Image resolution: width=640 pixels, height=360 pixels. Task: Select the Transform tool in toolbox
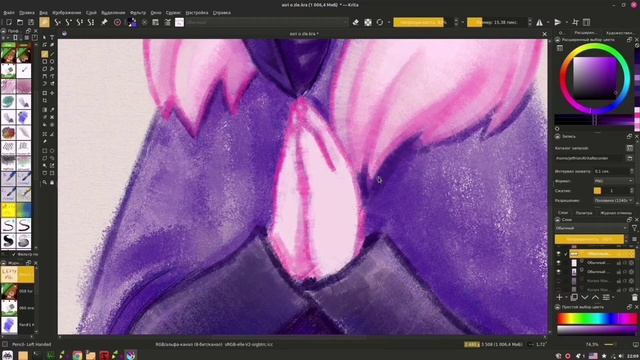[x=44, y=93]
